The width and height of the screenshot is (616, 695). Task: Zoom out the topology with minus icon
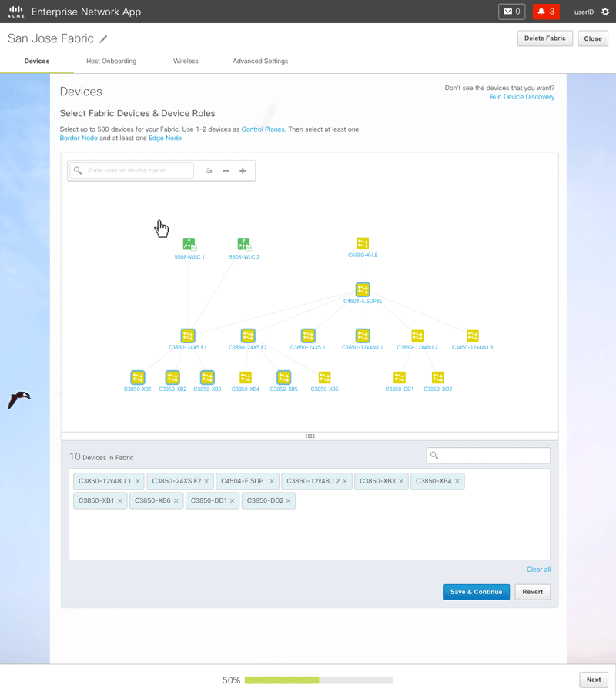click(x=226, y=171)
